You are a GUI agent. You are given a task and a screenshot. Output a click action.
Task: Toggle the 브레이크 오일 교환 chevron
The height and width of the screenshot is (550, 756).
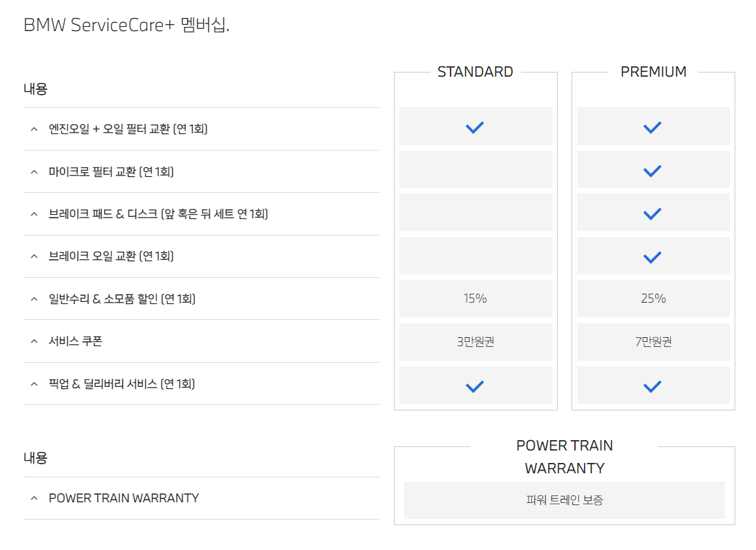click(x=34, y=256)
